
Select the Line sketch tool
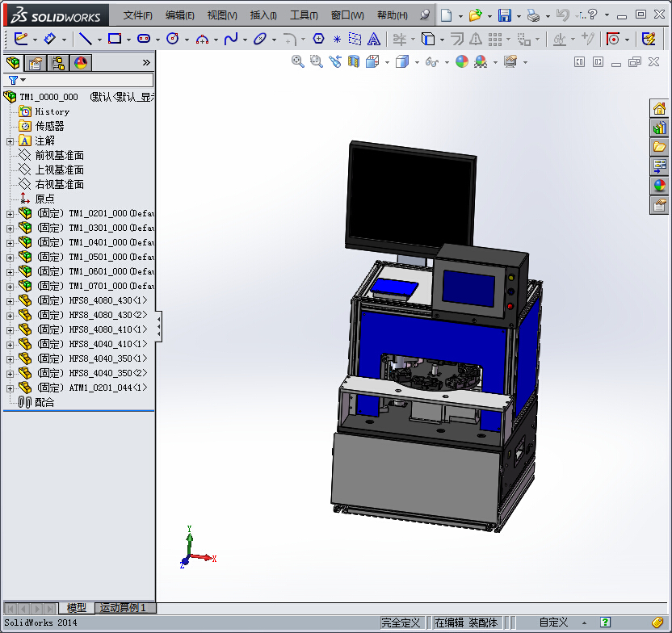click(84, 39)
